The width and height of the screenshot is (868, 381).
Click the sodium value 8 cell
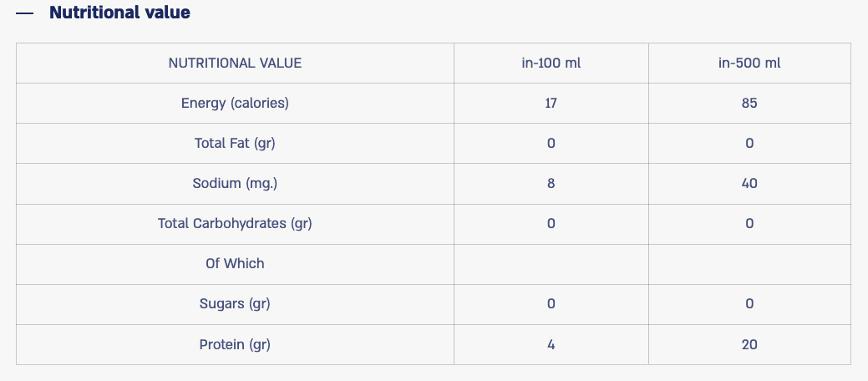(x=551, y=183)
